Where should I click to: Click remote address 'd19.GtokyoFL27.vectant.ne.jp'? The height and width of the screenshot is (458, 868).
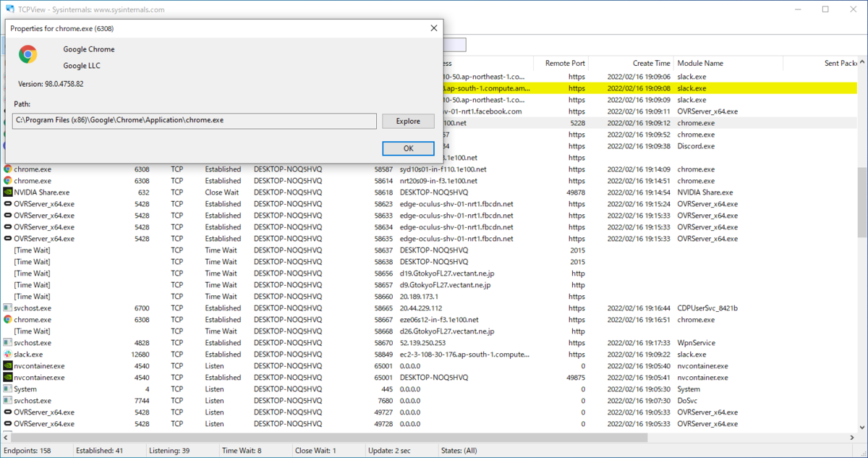click(x=446, y=273)
